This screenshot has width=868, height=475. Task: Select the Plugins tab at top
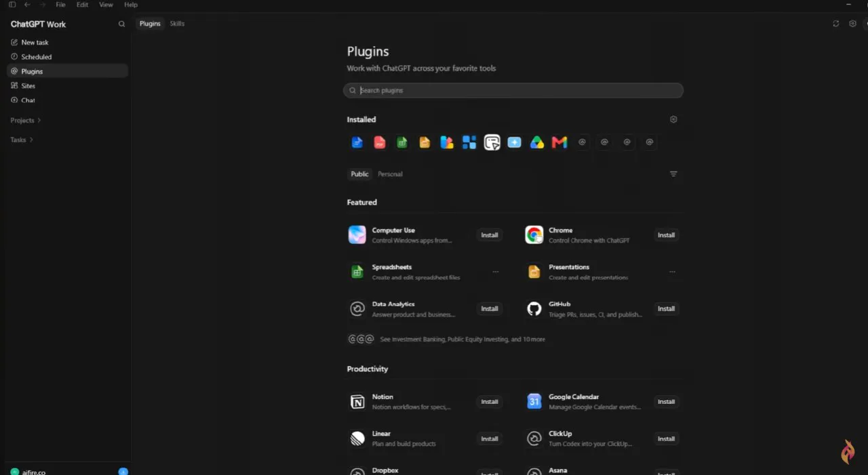point(150,24)
